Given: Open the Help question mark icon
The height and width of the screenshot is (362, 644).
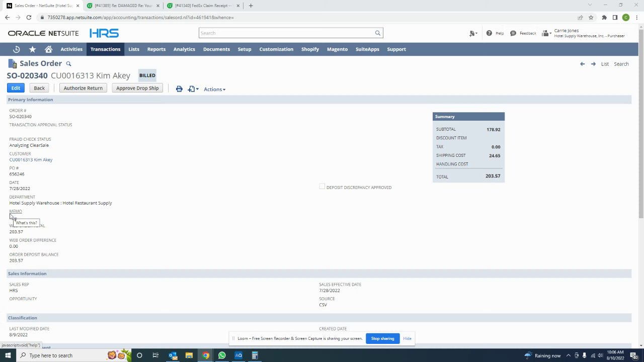Looking at the screenshot, I should (x=489, y=33).
